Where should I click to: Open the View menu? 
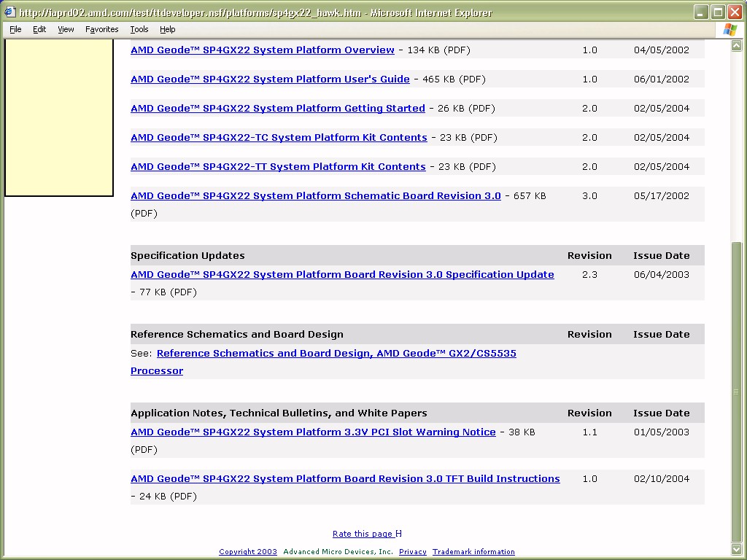pos(66,29)
